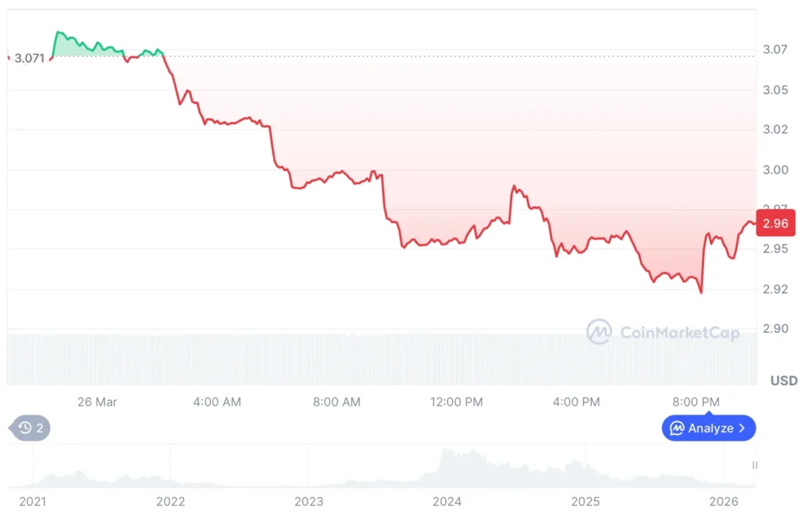The width and height of the screenshot is (812, 520).
Task: Click the 12:00 PM time axis label
Action: (456, 402)
